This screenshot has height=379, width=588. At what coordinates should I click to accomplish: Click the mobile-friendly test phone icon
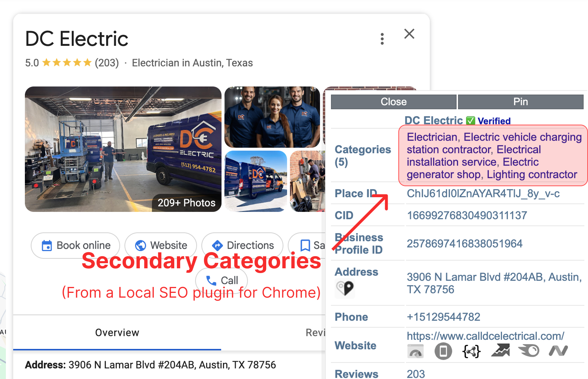[x=443, y=351]
